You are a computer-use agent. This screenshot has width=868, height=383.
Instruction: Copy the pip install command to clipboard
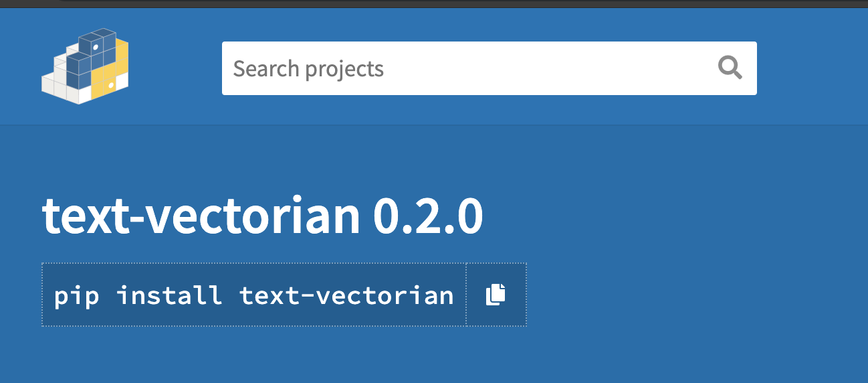(x=496, y=295)
